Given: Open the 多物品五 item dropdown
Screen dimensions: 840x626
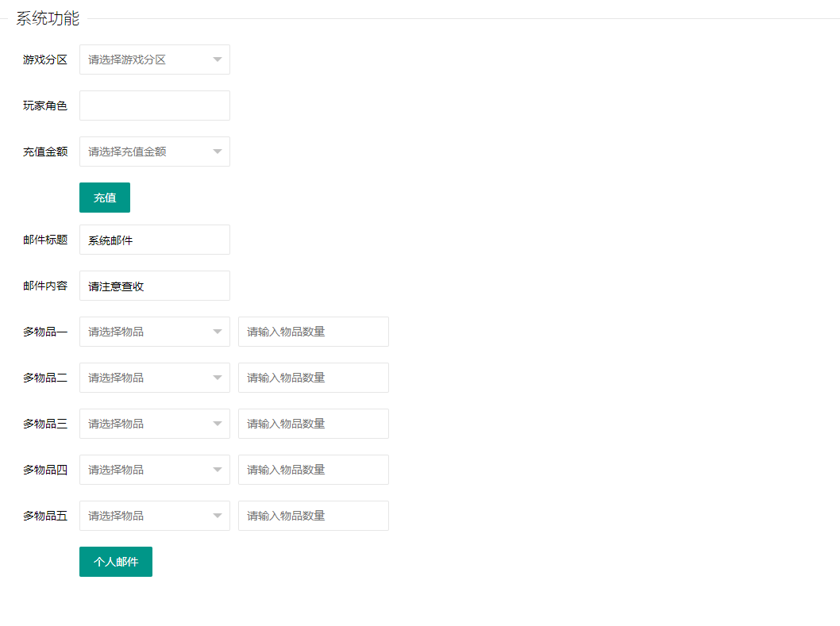Looking at the screenshot, I should point(147,516).
